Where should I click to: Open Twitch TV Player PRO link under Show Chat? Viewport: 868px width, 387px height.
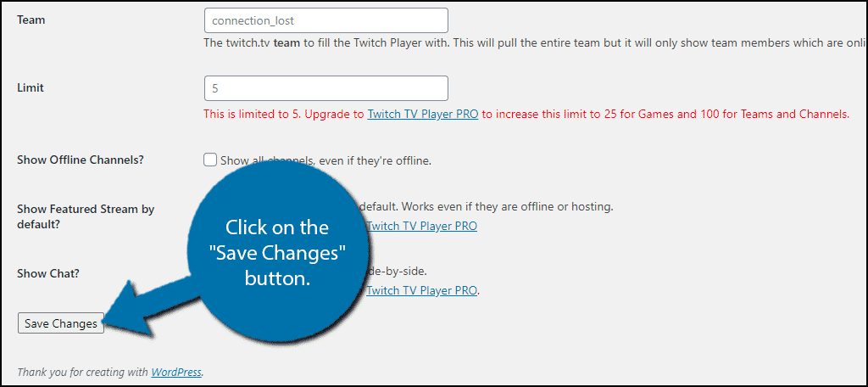[x=422, y=290]
